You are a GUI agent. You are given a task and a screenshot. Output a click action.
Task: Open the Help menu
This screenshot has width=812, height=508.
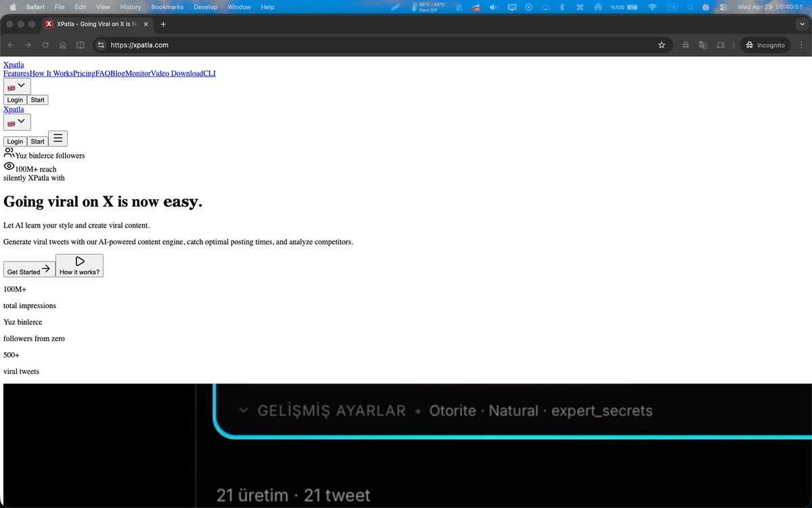pyautogui.click(x=267, y=7)
